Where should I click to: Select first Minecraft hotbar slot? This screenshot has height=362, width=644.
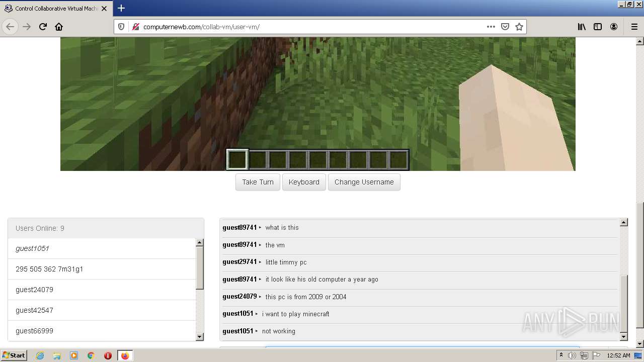click(237, 160)
